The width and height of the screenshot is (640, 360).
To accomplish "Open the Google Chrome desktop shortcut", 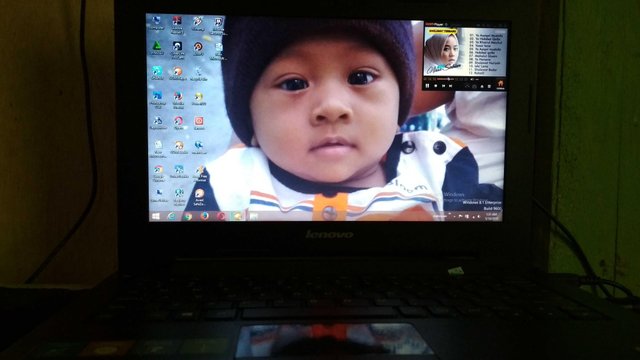I will pyautogui.click(x=158, y=169).
